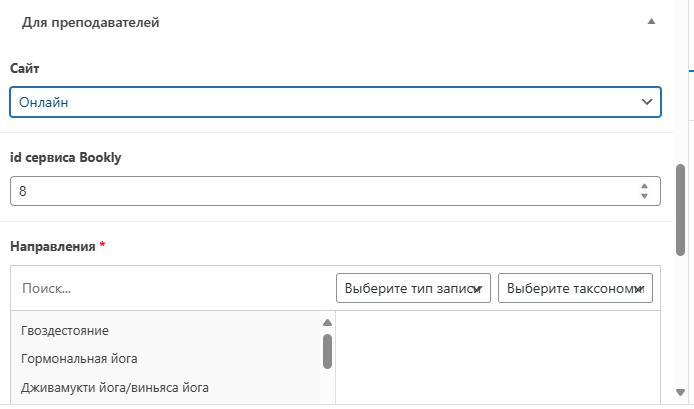Select Гвоздестояние from the list
The image size is (694, 409).
[x=65, y=330]
